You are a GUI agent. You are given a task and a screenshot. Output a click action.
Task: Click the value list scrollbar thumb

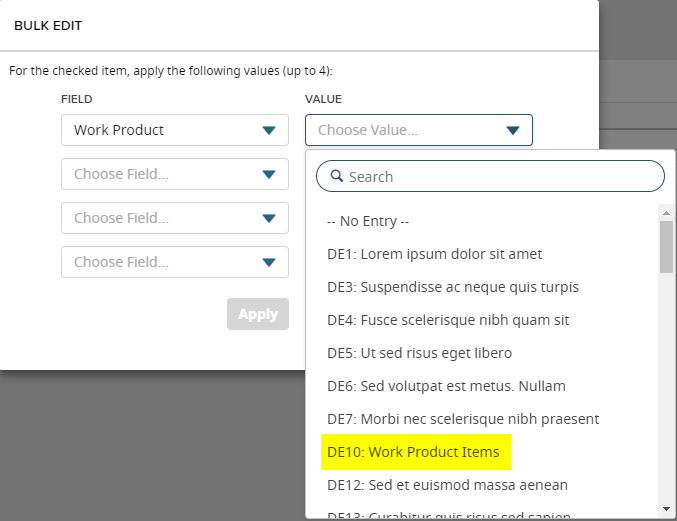pos(666,246)
